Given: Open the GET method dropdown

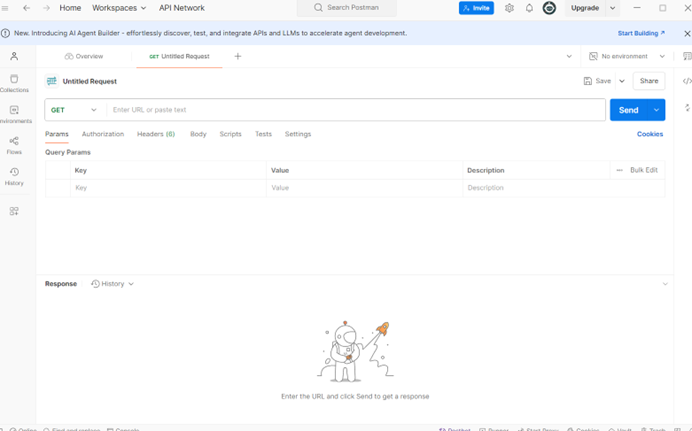Looking at the screenshot, I should [74, 110].
